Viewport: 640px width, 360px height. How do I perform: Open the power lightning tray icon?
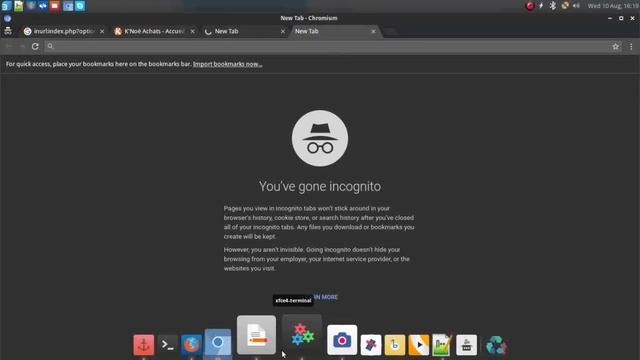(x=541, y=6)
